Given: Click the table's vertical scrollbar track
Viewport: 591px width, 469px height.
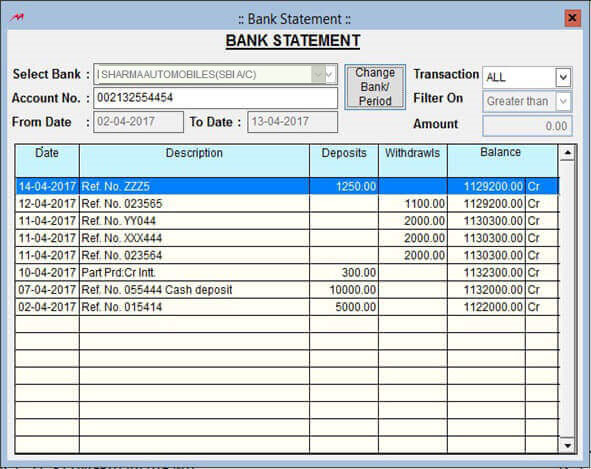Looking at the screenshot, I should point(567,299).
